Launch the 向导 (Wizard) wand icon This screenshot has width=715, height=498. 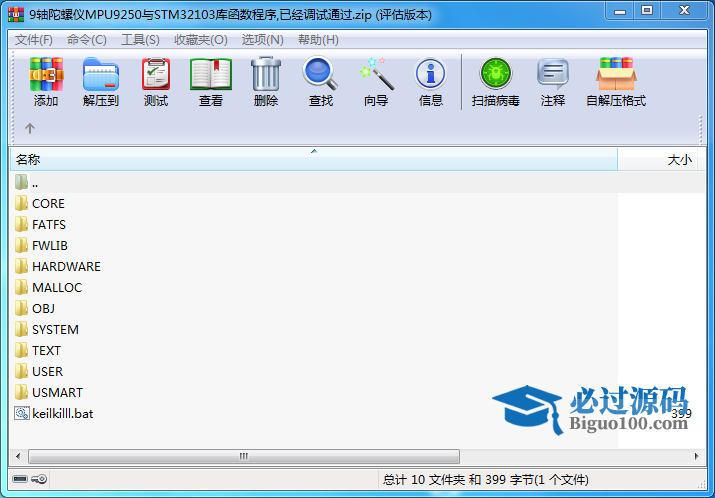(376, 74)
